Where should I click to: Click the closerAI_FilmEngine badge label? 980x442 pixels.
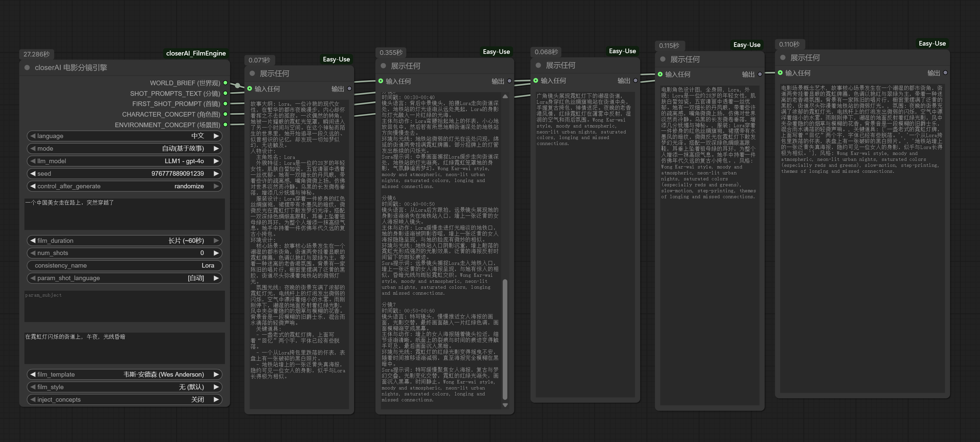[x=196, y=53]
